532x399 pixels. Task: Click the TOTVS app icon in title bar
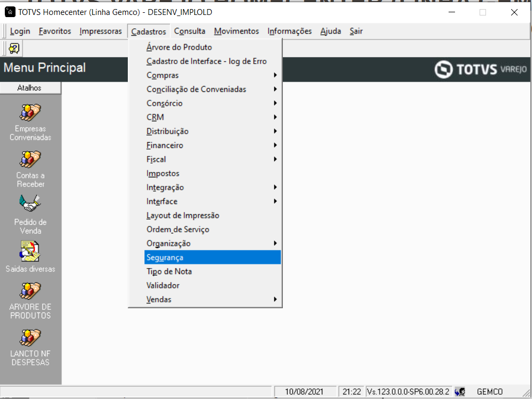10,12
